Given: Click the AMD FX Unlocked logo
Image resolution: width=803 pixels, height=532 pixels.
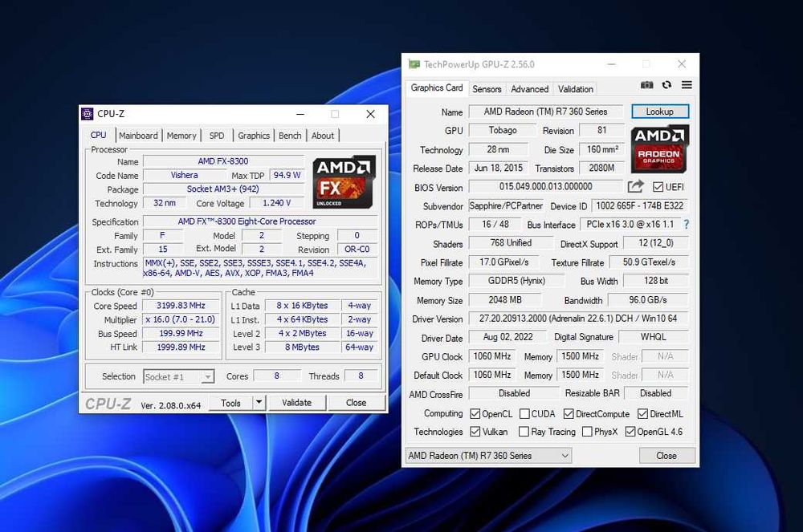Looking at the screenshot, I should click(x=344, y=182).
